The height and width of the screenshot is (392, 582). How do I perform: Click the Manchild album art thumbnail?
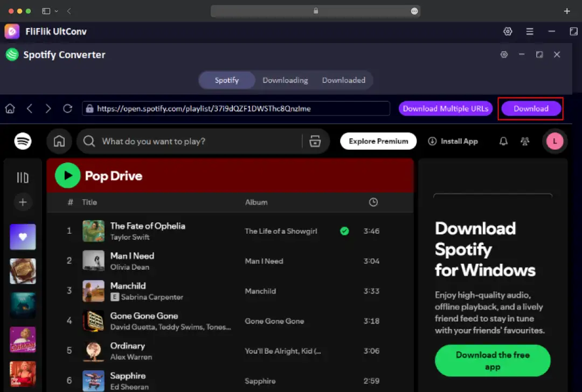tap(93, 291)
